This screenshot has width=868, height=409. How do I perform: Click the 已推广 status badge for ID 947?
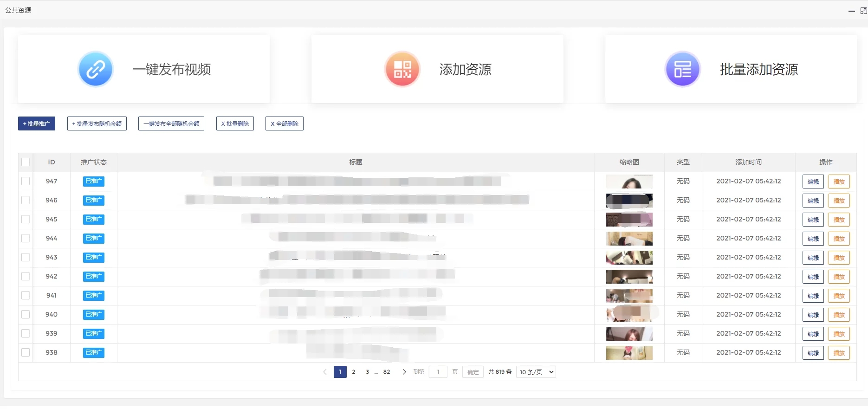coord(94,181)
